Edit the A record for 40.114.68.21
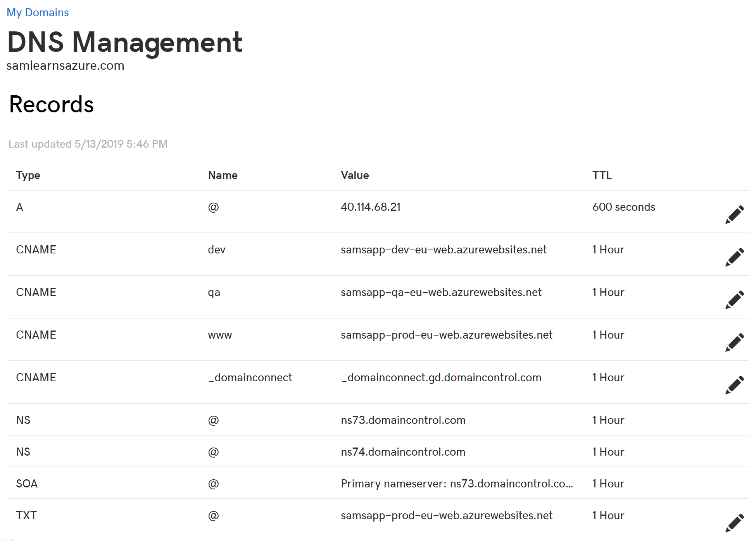The width and height of the screenshot is (756, 544). [734, 215]
